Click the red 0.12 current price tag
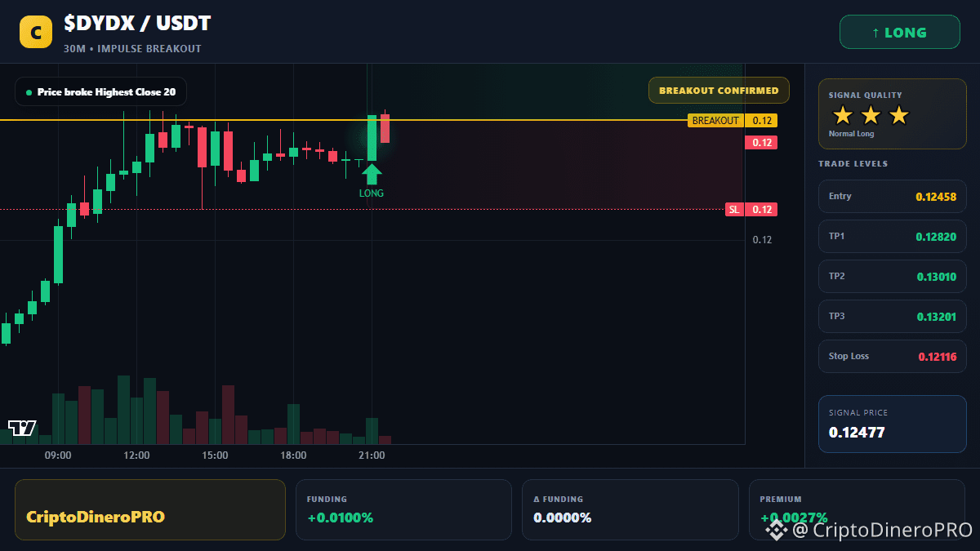The height and width of the screenshot is (551, 980). pos(761,143)
